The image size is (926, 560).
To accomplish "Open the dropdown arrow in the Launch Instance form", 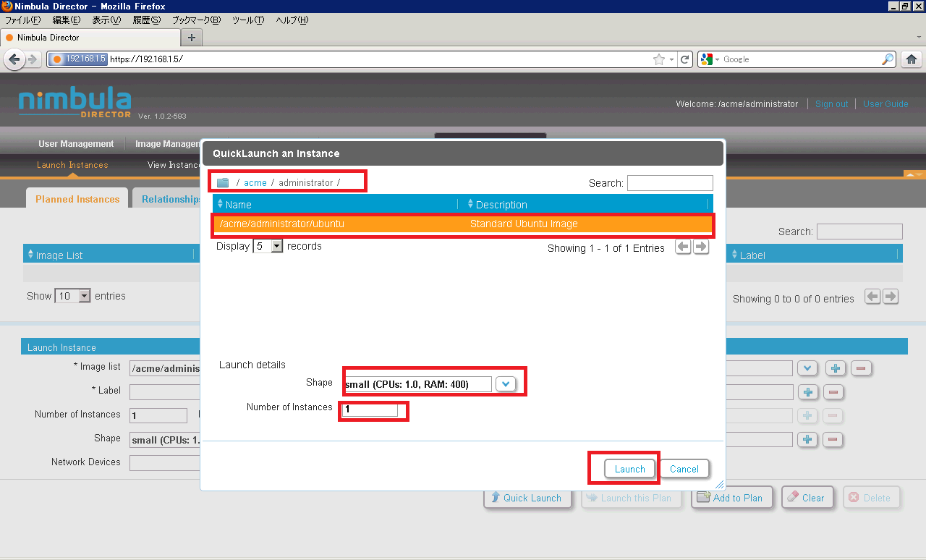I will click(807, 368).
